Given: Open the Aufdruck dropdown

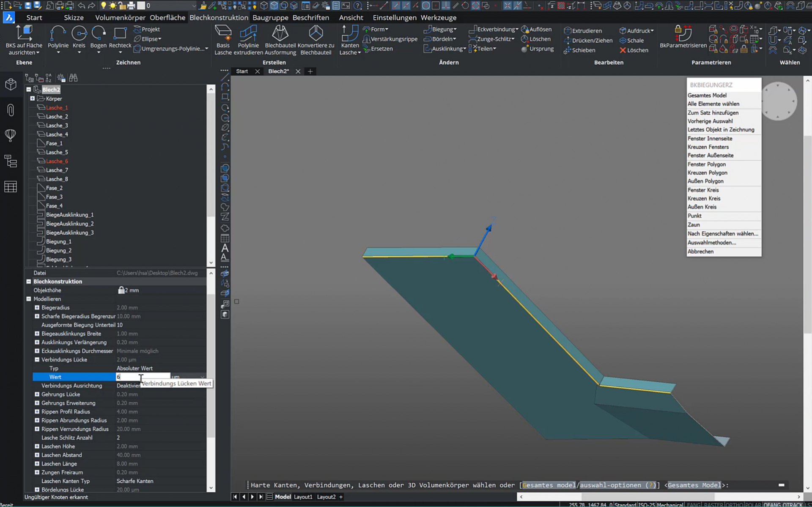Looking at the screenshot, I should coord(636,30).
